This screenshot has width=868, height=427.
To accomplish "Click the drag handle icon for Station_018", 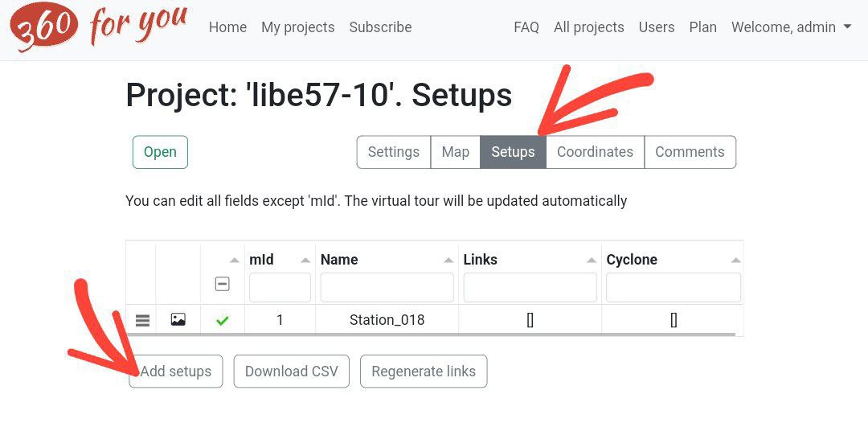I will (142, 320).
